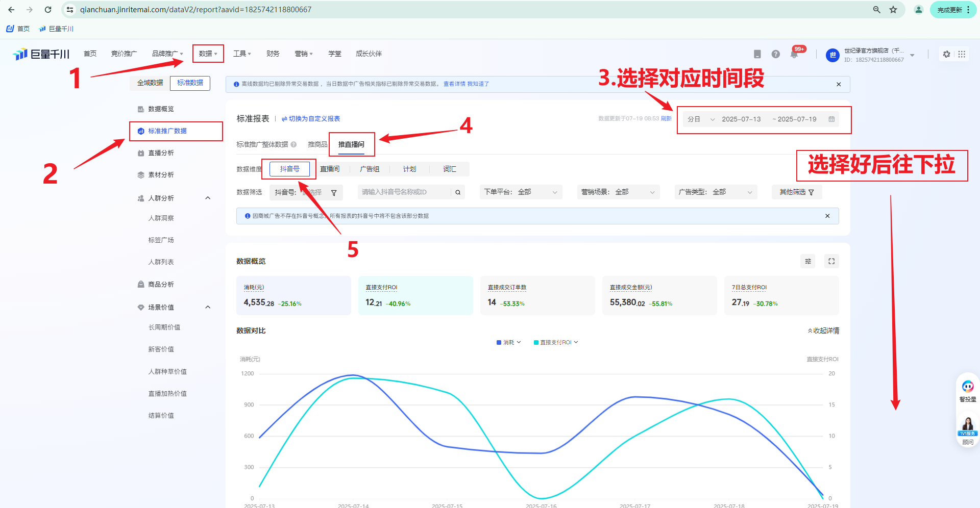Image resolution: width=980 pixels, height=508 pixels.
Task: Switch to 全域数据 data toggle
Action: tap(150, 83)
